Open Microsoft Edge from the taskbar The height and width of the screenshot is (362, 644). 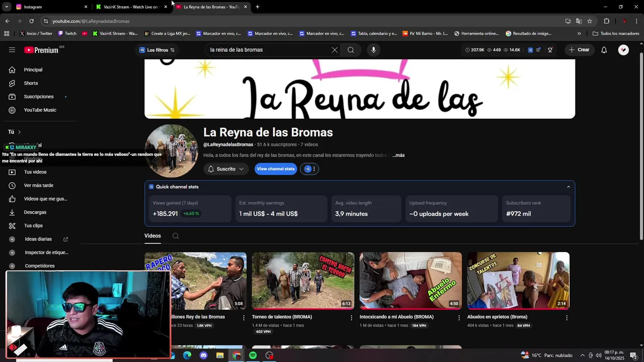tap(187, 355)
